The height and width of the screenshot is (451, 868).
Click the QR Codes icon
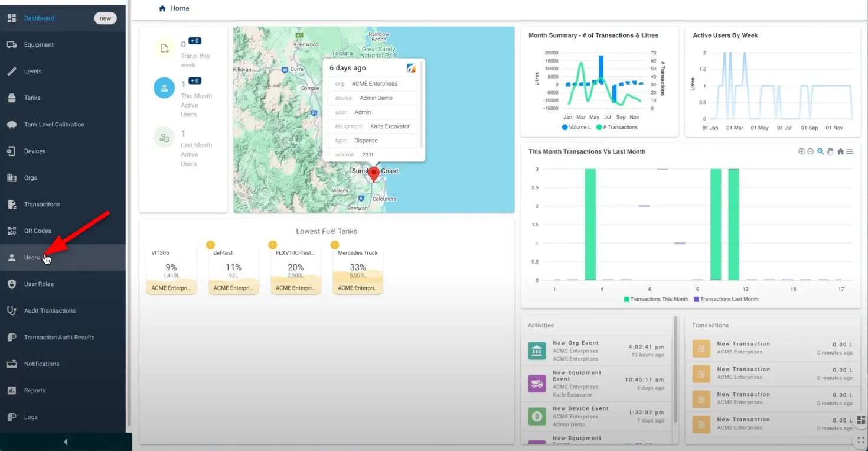pyautogui.click(x=11, y=231)
